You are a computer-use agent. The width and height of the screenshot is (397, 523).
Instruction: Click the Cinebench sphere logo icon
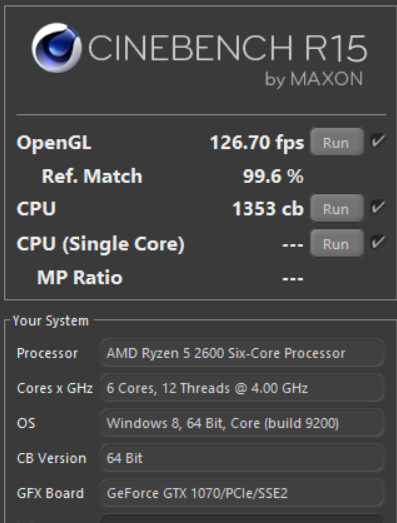point(57,48)
